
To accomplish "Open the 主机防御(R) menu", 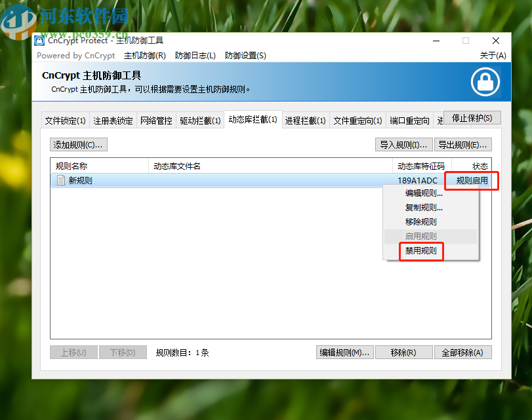I will pos(145,56).
